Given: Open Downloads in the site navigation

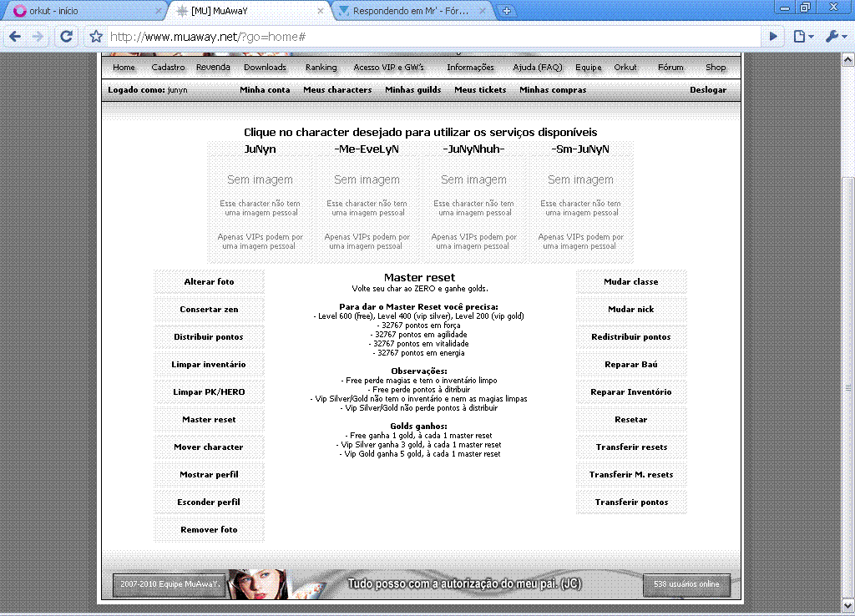Looking at the screenshot, I should tap(265, 68).
